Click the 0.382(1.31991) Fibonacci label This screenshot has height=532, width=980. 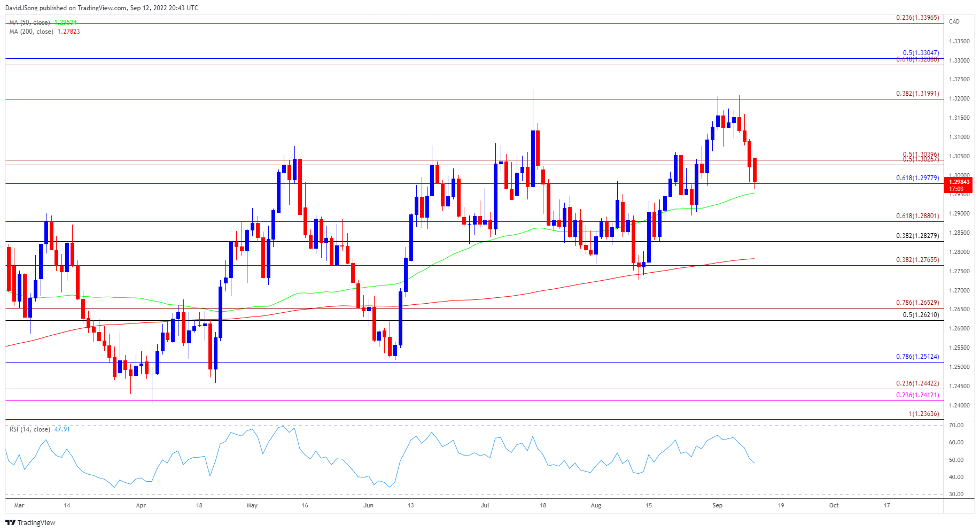coord(917,94)
